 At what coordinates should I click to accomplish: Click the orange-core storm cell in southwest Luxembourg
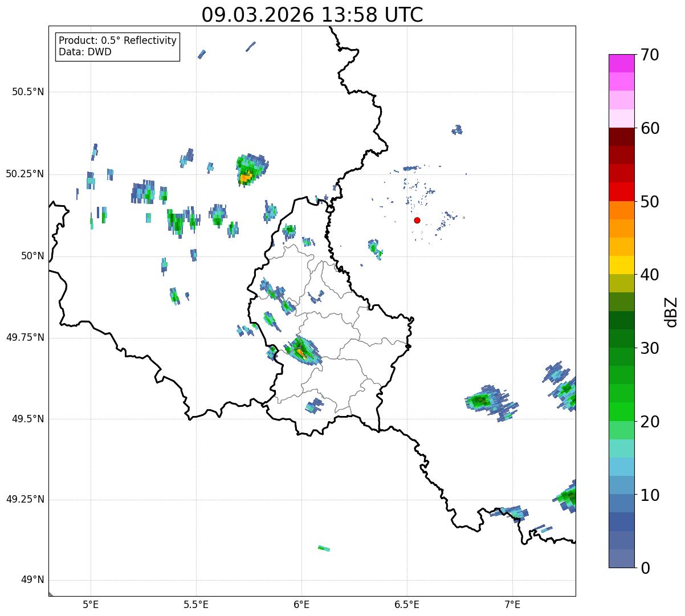[300, 353]
